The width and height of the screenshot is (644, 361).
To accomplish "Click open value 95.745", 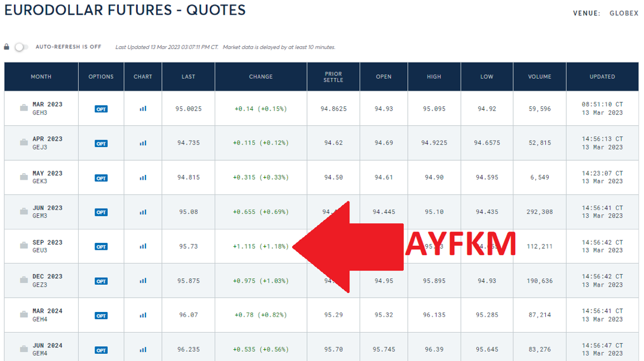I will point(384,349).
